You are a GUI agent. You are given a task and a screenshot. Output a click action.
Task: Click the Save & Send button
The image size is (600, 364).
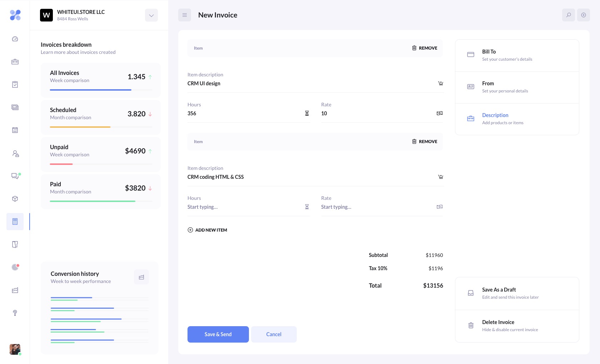(x=218, y=334)
